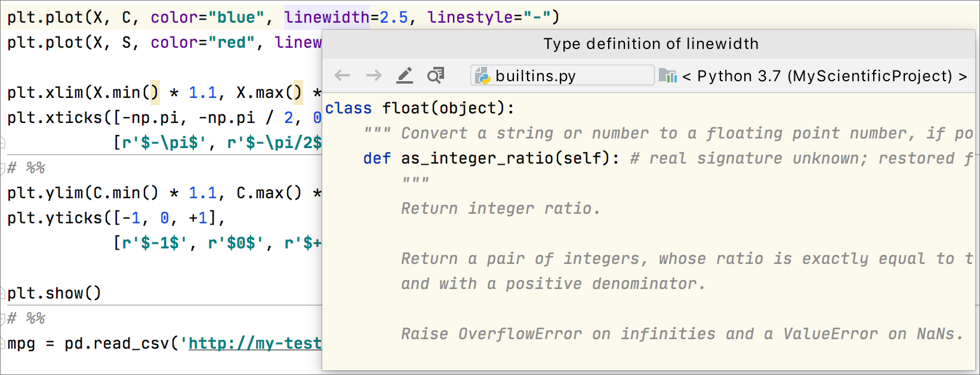The image size is (980, 375).
Task: Click the Forward arrow in the popup toolbar
Action: (x=374, y=75)
